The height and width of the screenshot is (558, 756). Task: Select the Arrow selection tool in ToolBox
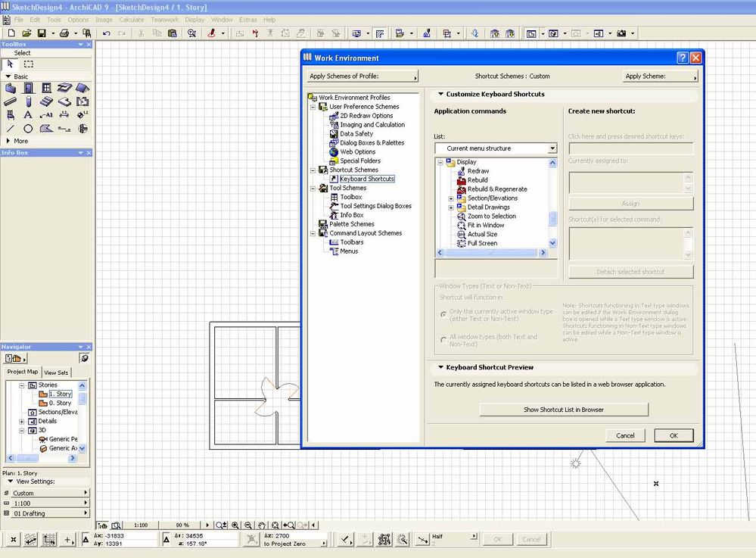(11, 64)
